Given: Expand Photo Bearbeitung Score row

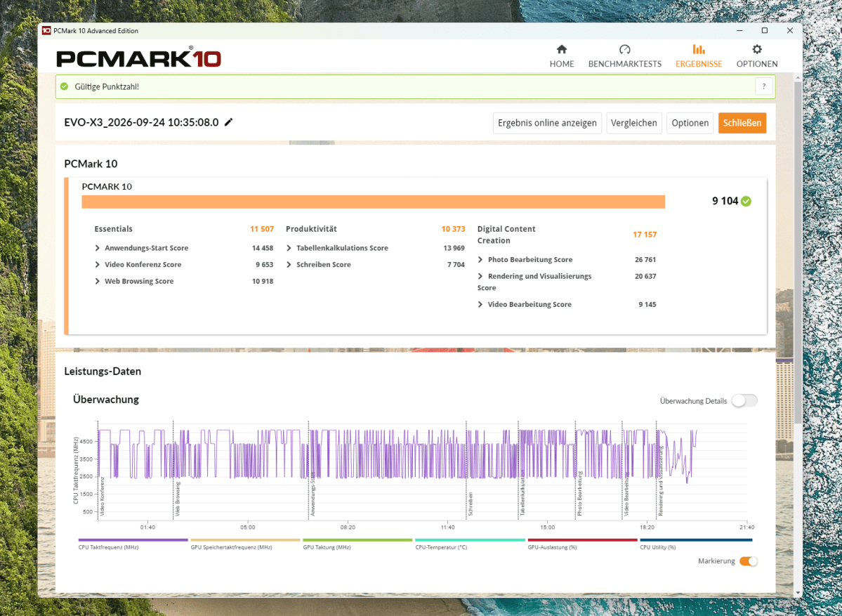Looking at the screenshot, I should (x=480, y=259).
